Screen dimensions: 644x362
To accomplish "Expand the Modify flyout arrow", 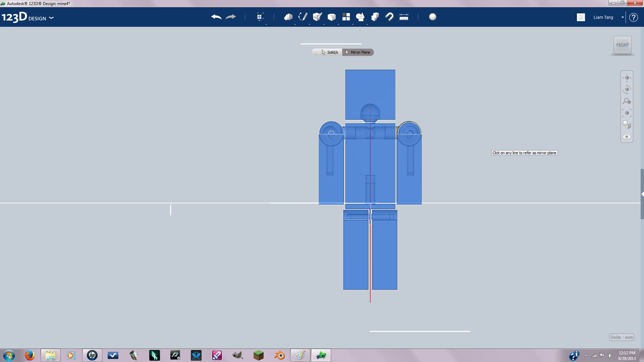I will [x=338, y=24].
